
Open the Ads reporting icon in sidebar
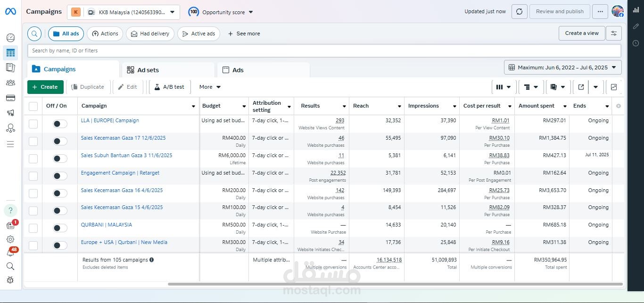(x=10, y=67)
